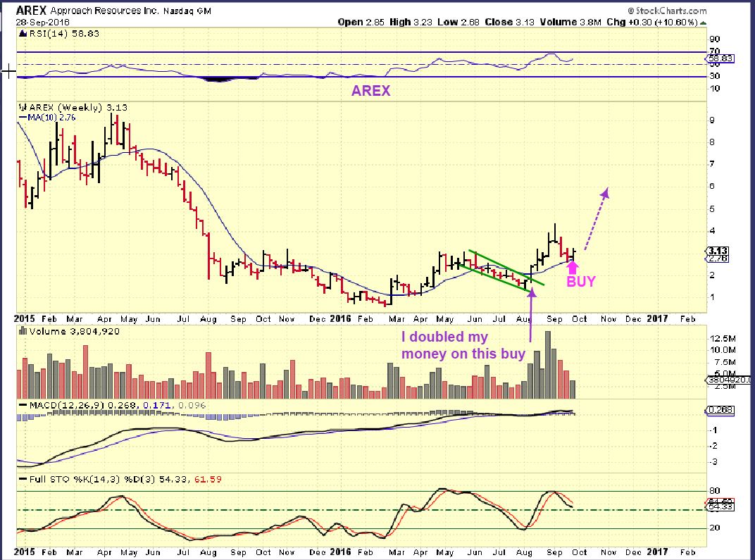755x560 pixels.
Task: Click the Open 2.85 value
Action: (361, 22)
